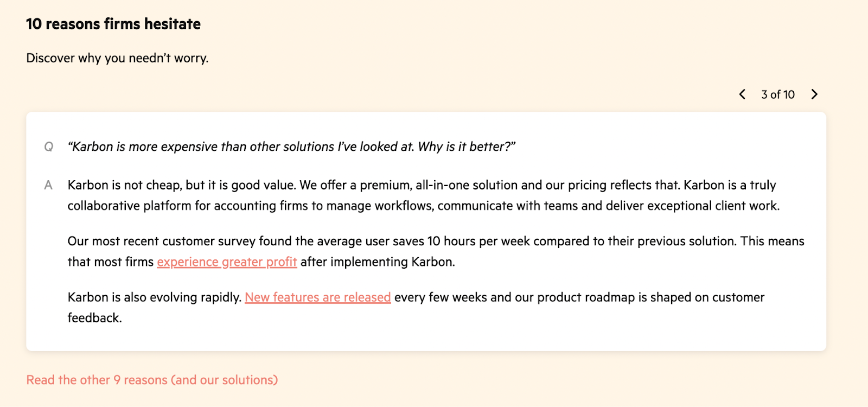Click the '10 reasons firms hesitate' heading
Viewport: 868px width, 407px height.
pos(113,24)
